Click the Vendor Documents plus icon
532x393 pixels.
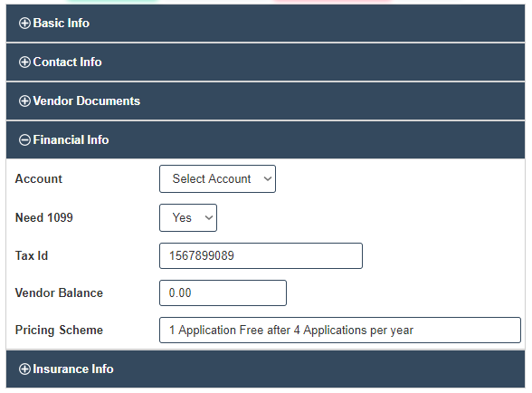[x=24, y=101]
